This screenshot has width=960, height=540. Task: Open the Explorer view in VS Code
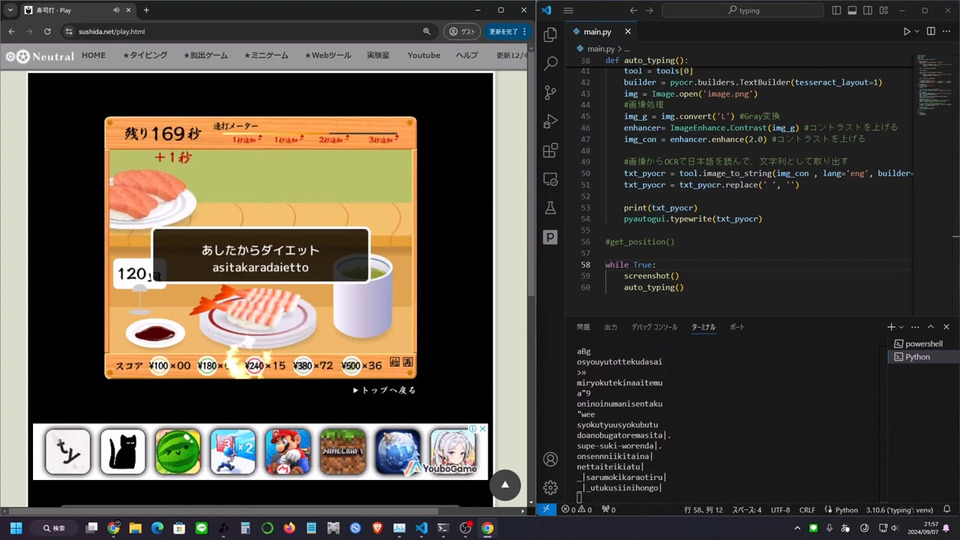coord(550,34)
